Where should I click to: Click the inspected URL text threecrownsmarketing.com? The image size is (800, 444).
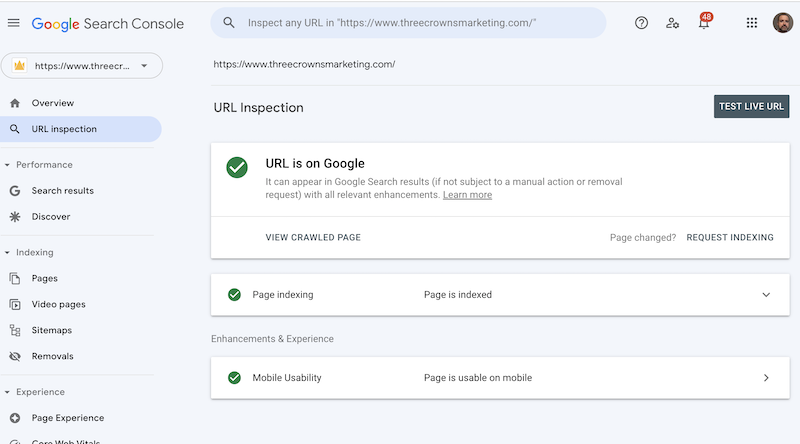pyautogui.click(x=304, y=64)
